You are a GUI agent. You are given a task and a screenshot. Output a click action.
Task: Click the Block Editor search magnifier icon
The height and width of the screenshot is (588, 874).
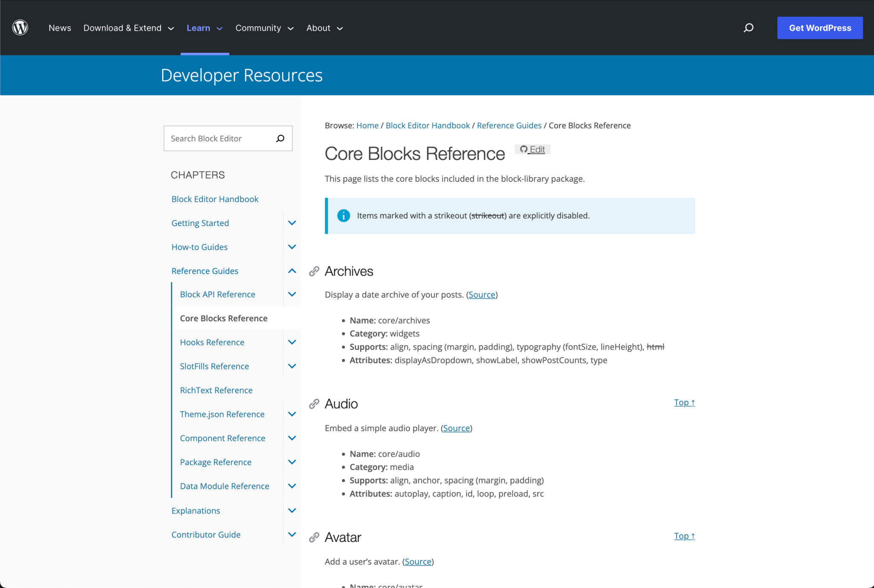pos(280,138)
